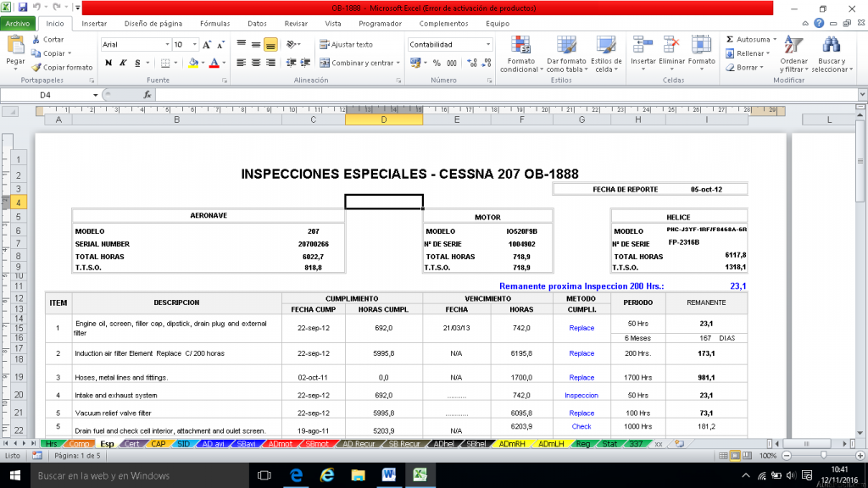Apply percent style format
868x488 pixels.
pos(437,63)
